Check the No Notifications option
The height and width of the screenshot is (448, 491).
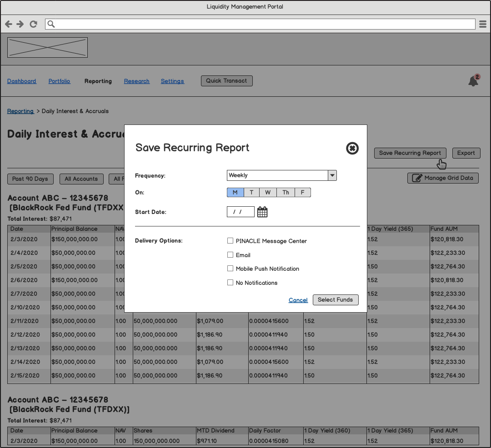pos(230,283)
